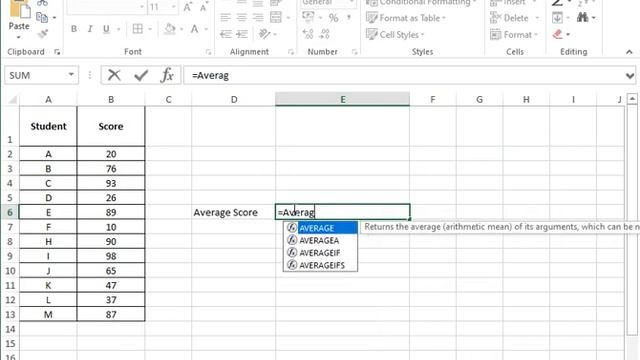The width and height of the screenshot is (640, 360).
Task: Click the Average Score label cell
Action: (x=233, y=213)
